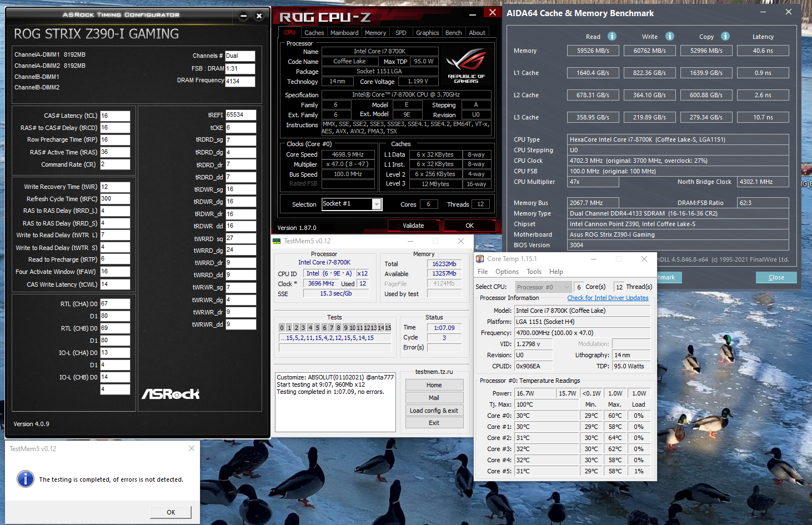Click the Memory Latency value 40.6 ns
This screenshot has height=525, width=812.
763,51
